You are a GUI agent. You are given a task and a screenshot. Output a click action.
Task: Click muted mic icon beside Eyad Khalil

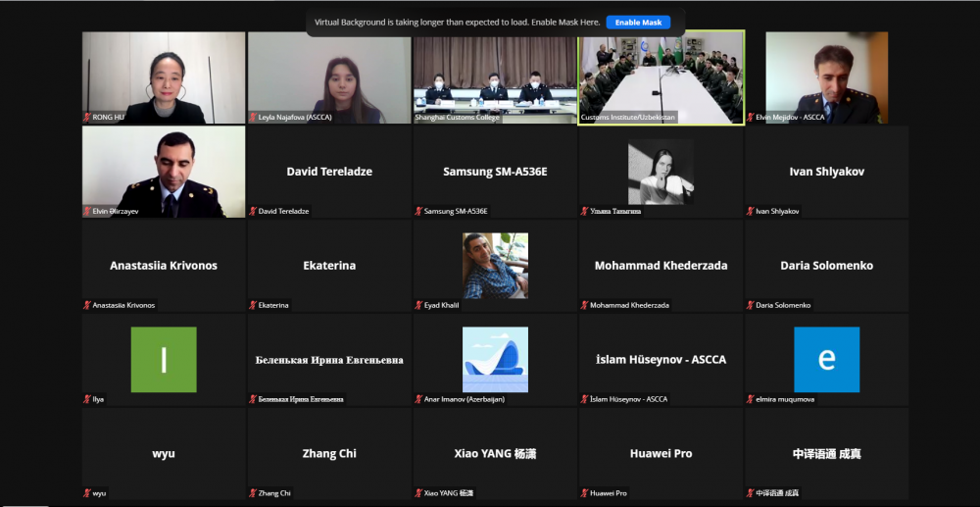[x=418, y=305]
